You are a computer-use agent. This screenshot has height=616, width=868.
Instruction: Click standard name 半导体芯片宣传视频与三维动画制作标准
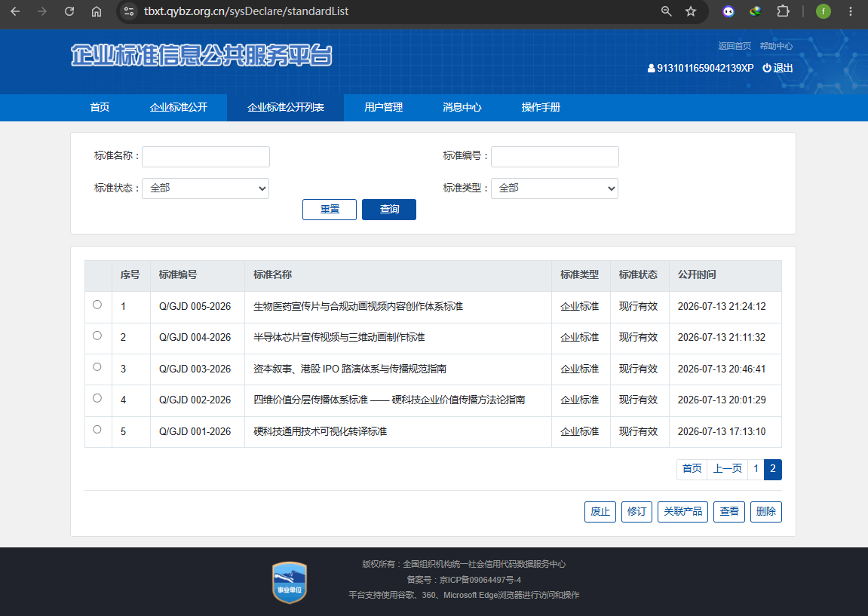[x=339, y=338]
